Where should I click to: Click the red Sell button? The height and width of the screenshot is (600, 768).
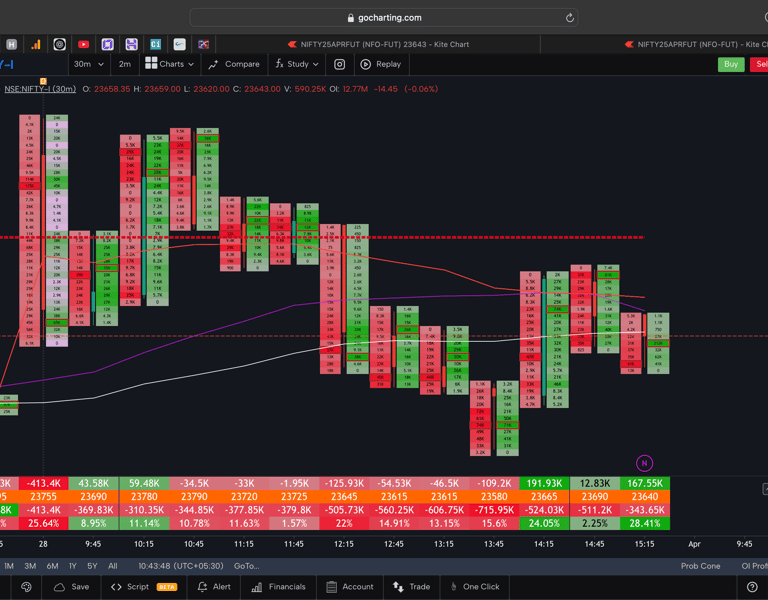(x=759, y=64)
